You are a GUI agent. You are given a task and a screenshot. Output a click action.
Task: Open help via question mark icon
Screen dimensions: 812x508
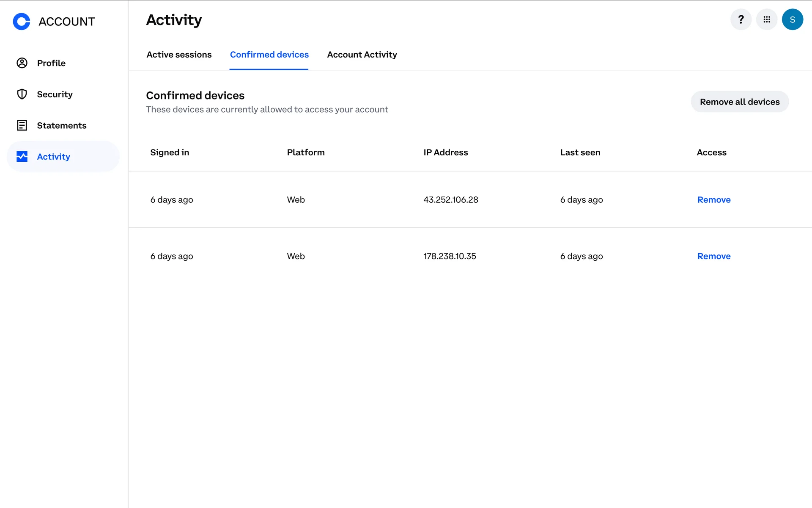(741, 19)
